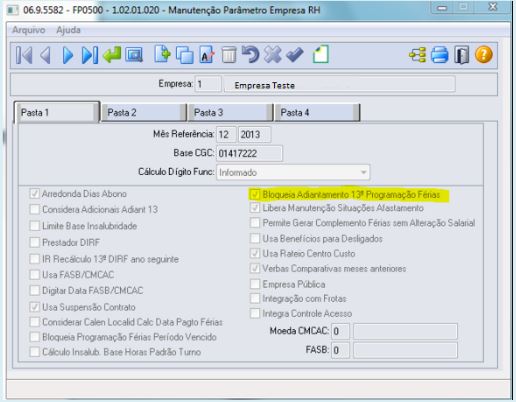Check Limite Base Insalubridade
Screen dimensions: 516x402
(35, 226)
